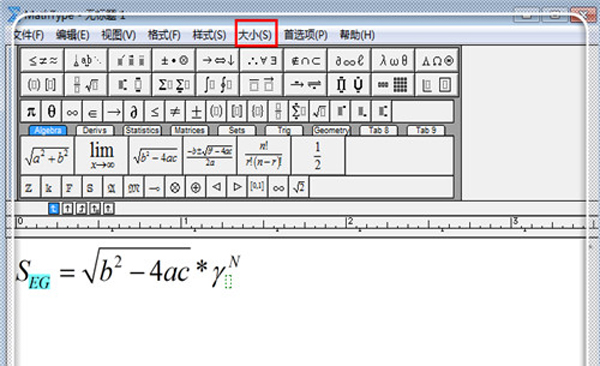The image size is (600, 366).
Task: Insert right arrow symbol in small bar
Action: point(113,111)
